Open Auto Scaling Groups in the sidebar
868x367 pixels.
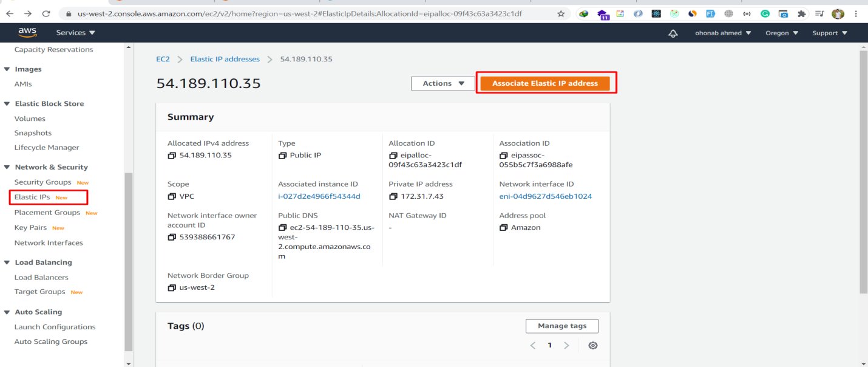coord(51,341)
